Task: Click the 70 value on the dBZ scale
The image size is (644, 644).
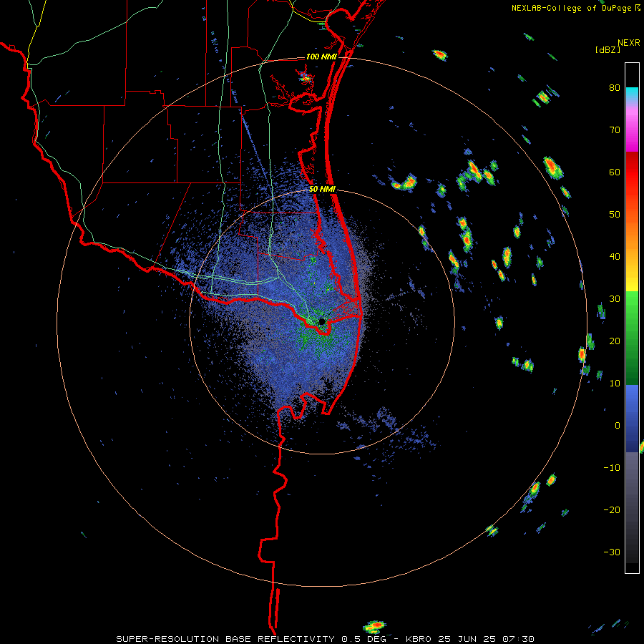Action: 615,130
